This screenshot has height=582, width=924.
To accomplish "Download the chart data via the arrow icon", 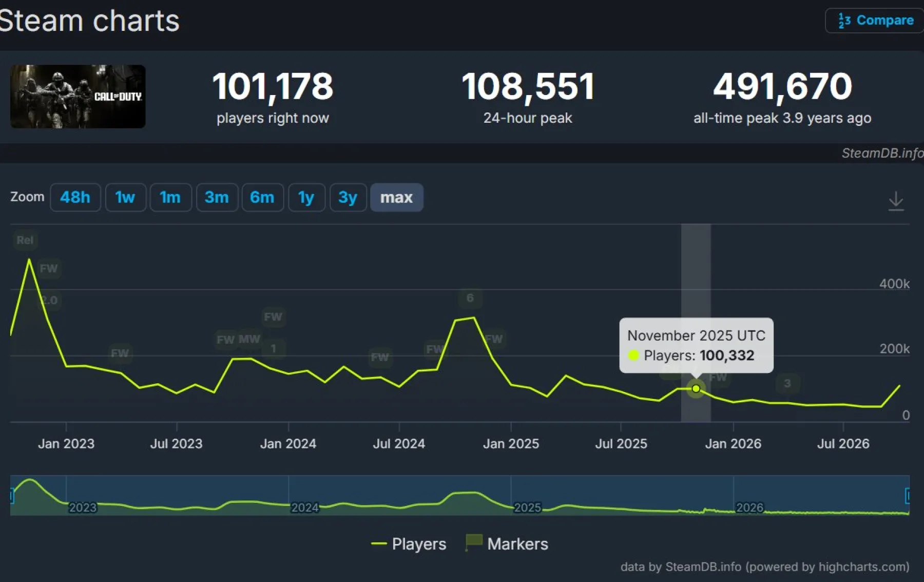I will (x=896, y=201).
